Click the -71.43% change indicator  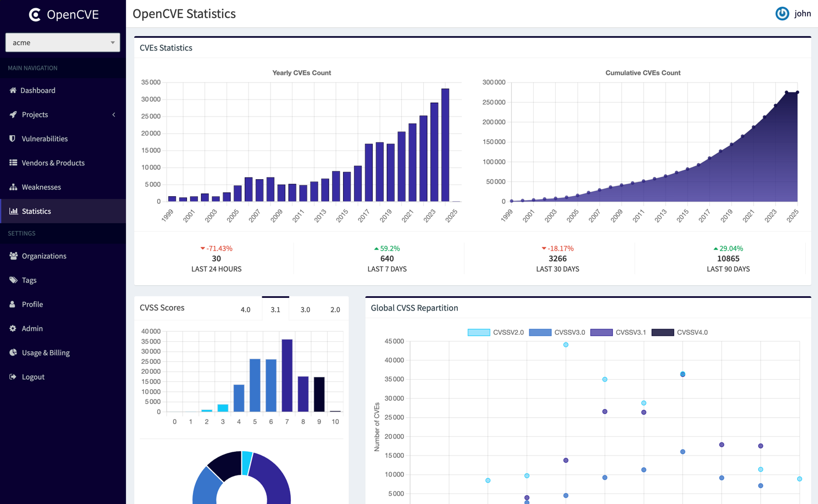pos(217,248)
